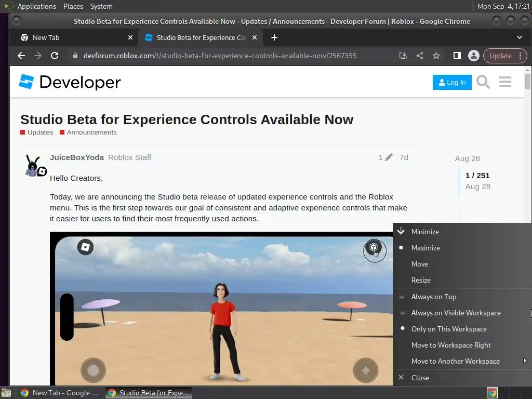Open JuiceBoxYoda's profile link

coord(77,157)
